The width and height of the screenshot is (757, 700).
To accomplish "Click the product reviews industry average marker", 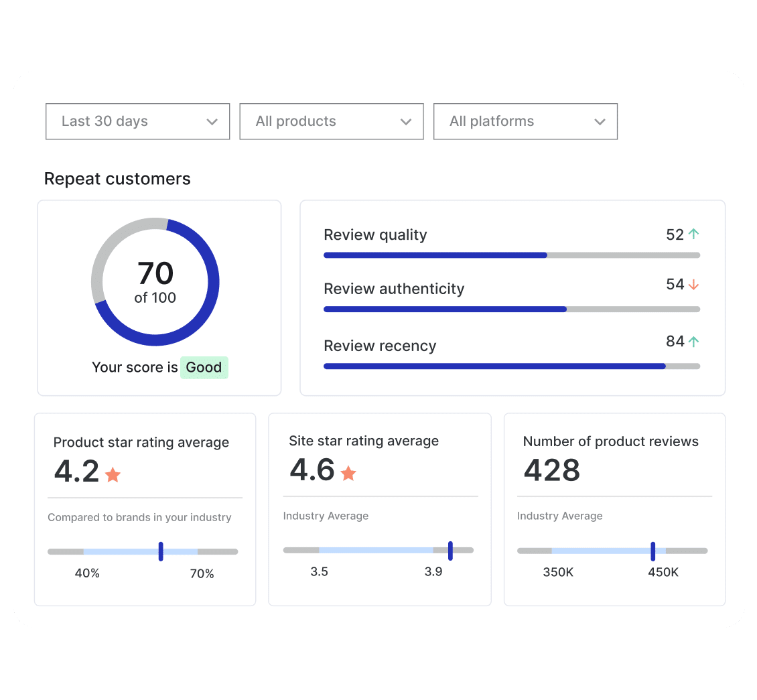I will click(x=652, y=551).
